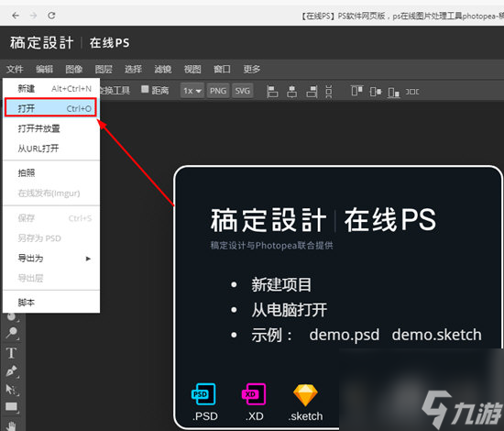
Task: Click the align horizontal centers icon
Action: [291, 92]
